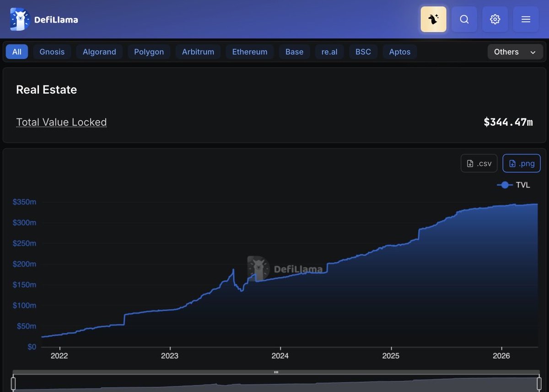The height and width of the screenshot is (392, 549).
Task: Click the left range slider handle
Action: point(14,383)
